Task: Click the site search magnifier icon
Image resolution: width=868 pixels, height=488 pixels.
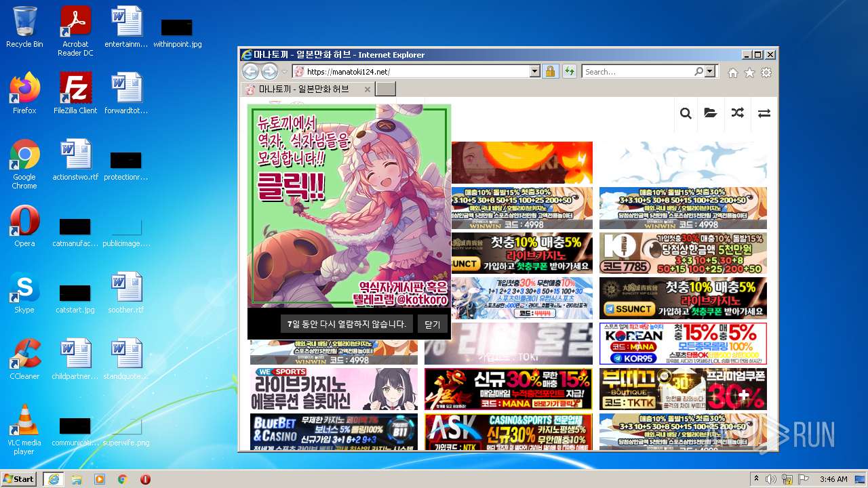Action: click(686, 113)
